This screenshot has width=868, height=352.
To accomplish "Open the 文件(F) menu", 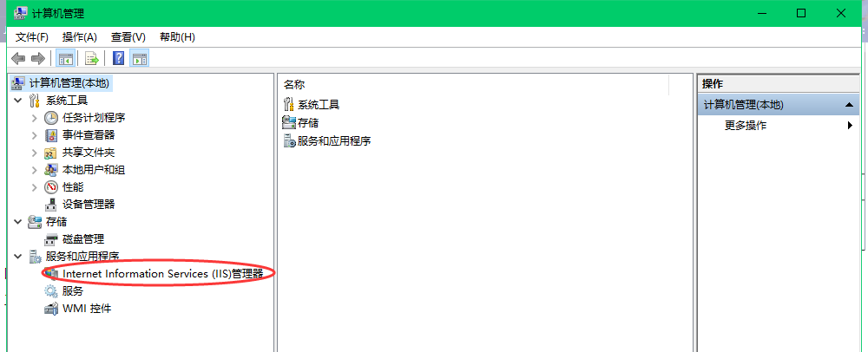I will pyautogui.click(x=32, y=37).
